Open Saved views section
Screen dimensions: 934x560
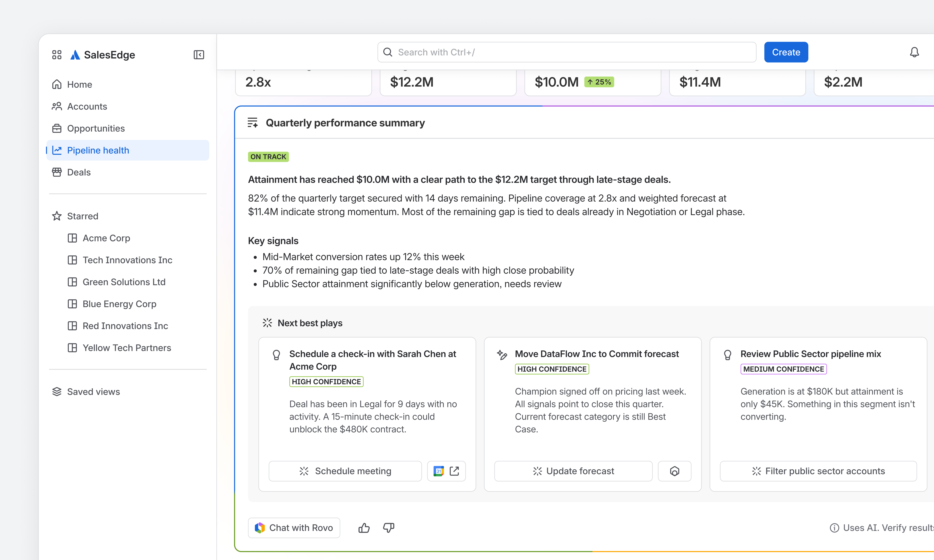(93, 392)
